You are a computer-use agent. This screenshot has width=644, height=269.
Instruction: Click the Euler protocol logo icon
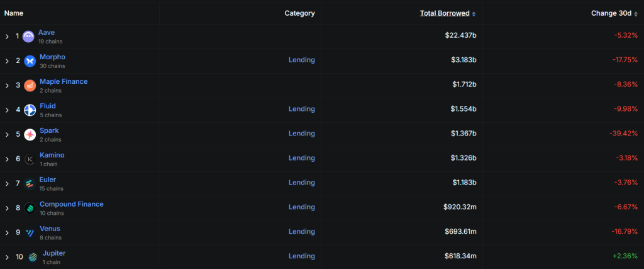[x=30, y=184]
